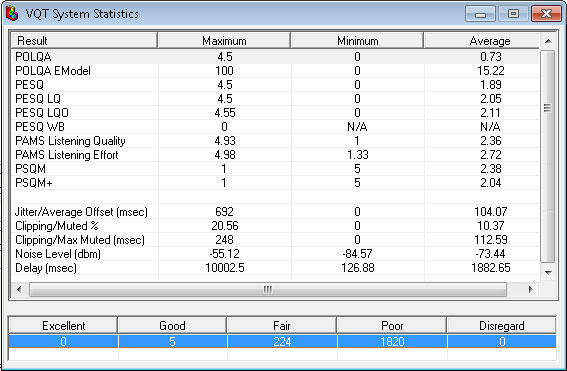
Task: Click the vertical scrollbar thumb
Action: 547,156
